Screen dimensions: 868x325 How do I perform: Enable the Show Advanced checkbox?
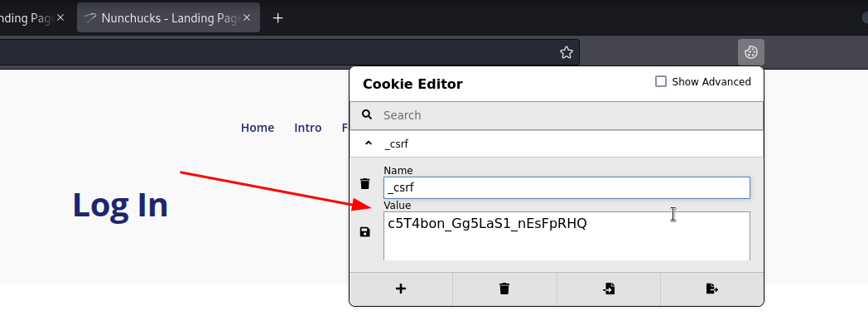tap(660, 81)
